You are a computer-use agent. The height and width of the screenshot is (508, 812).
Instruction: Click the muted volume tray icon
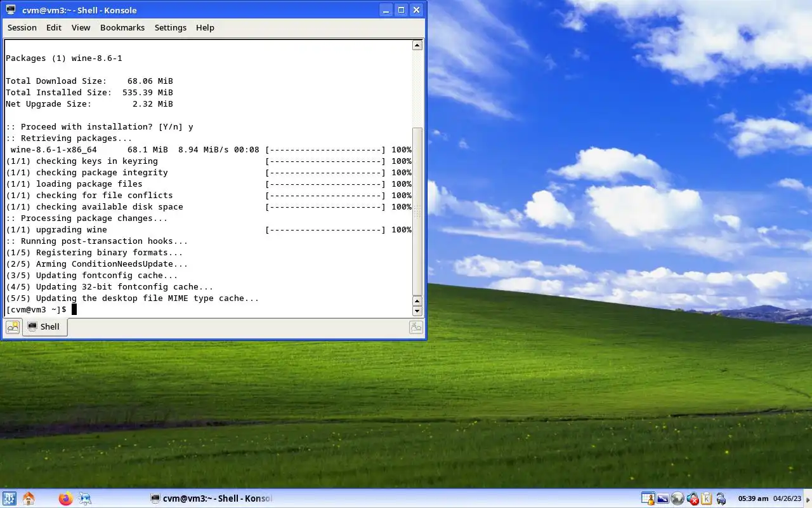[x=692, y=498]
